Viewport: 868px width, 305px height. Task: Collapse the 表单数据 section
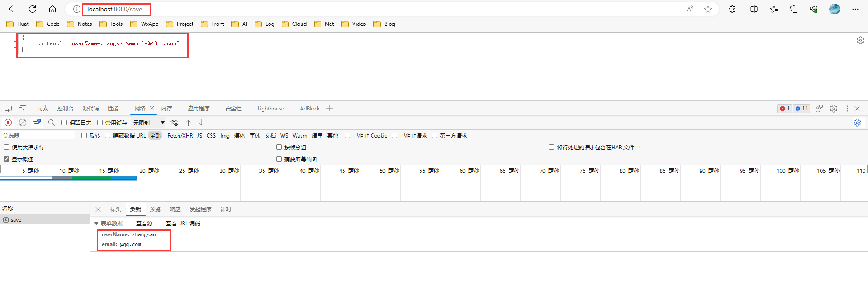click(x=96, y=224)
